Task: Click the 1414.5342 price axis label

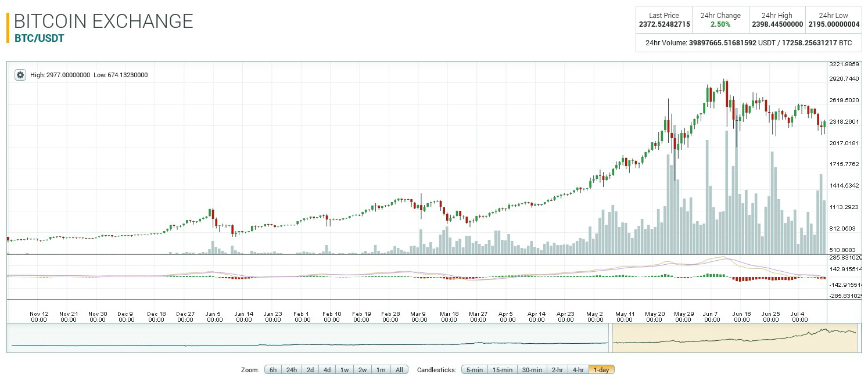Action: click(844, 185)
